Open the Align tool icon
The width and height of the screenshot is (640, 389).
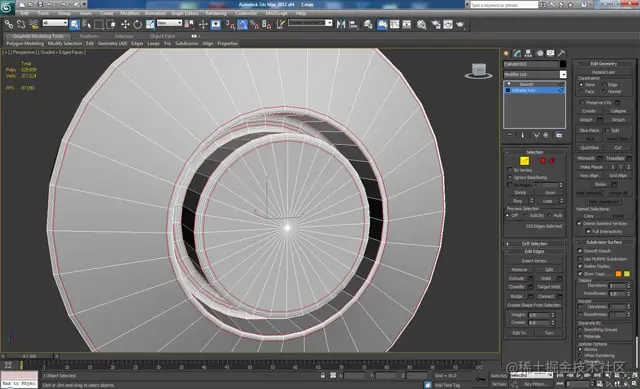pos(353,24)
